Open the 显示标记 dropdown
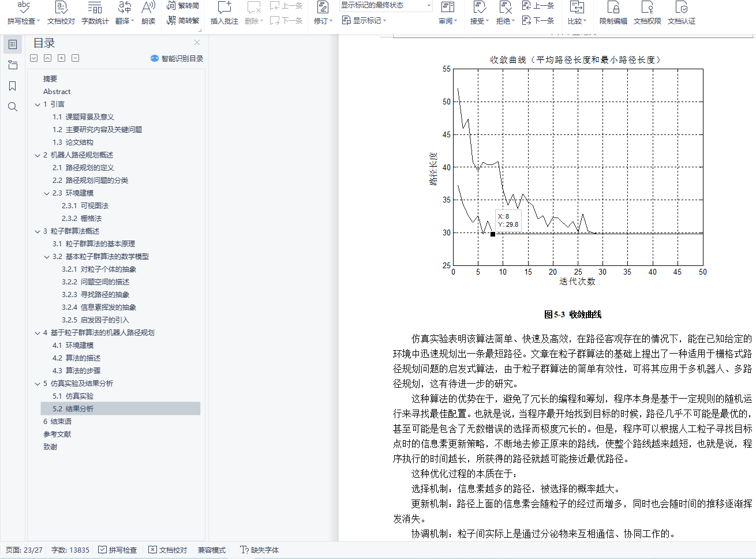756x559 pixels. tap(364, 20)
